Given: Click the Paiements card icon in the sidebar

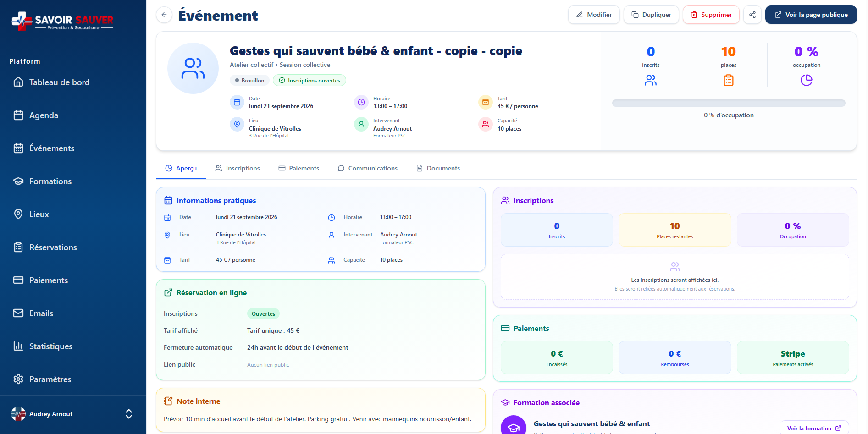Looking at the screenshot, I should (x=18, y=280).
